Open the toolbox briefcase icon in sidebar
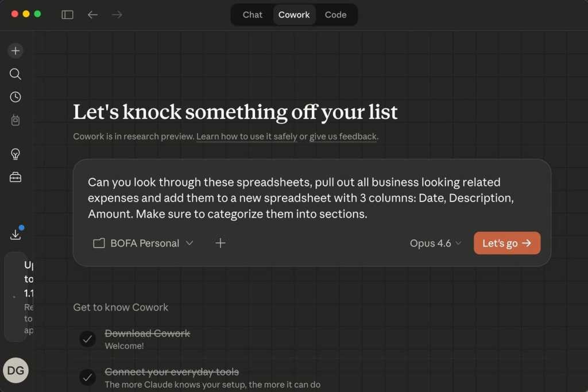The height and width of the screenshot is (392, 588). click(16, 177)
